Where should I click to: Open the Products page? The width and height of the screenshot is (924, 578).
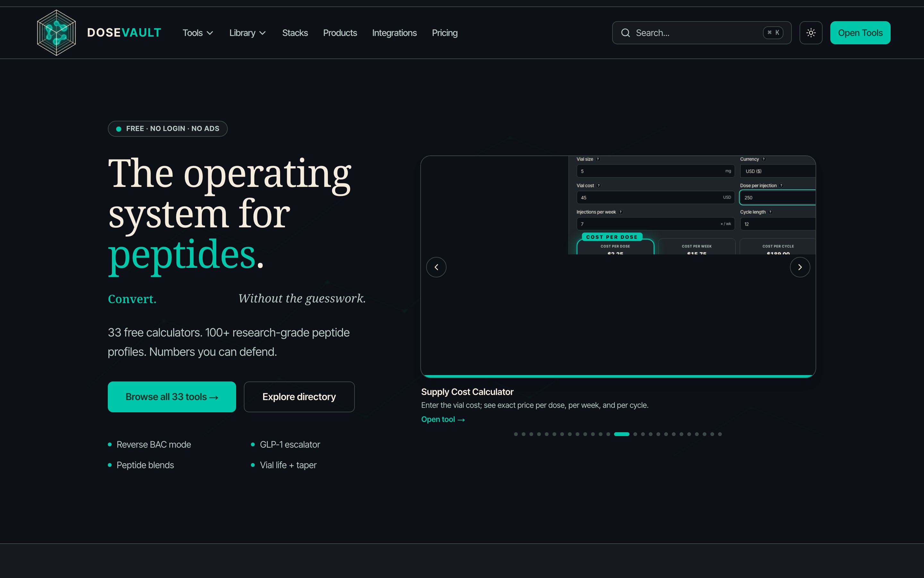point(340,33)
